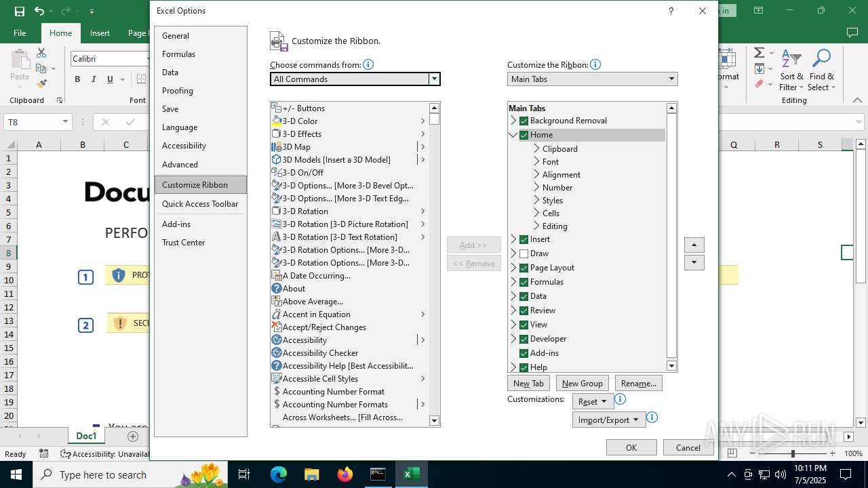Screen dimensions: 868x488
Task: Open File Explorer from taskbar
Action: (x=311, y=474)
